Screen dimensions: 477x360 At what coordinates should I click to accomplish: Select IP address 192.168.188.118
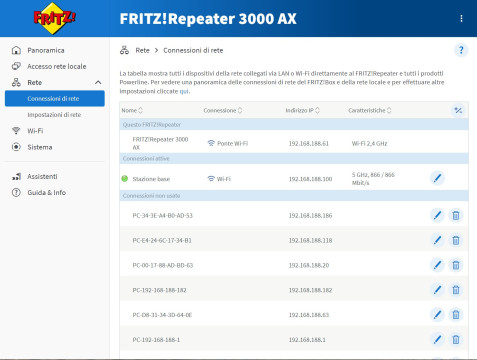[310, 240]
